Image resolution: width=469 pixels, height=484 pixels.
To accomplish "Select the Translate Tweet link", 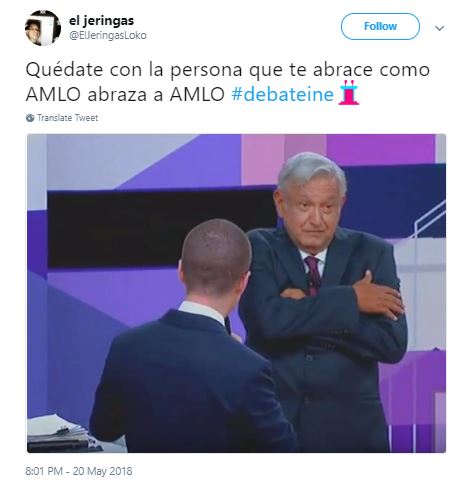I will pyautogui.click(x=68, y=118).
